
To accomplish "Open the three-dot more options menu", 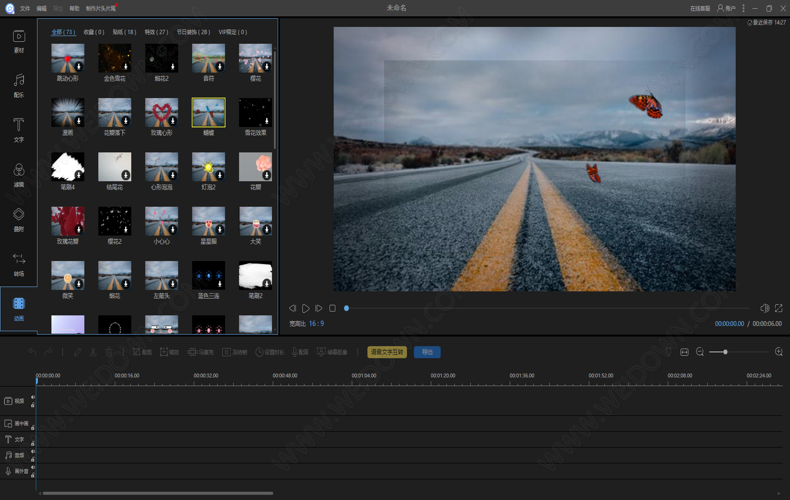I will click(744, 8).
